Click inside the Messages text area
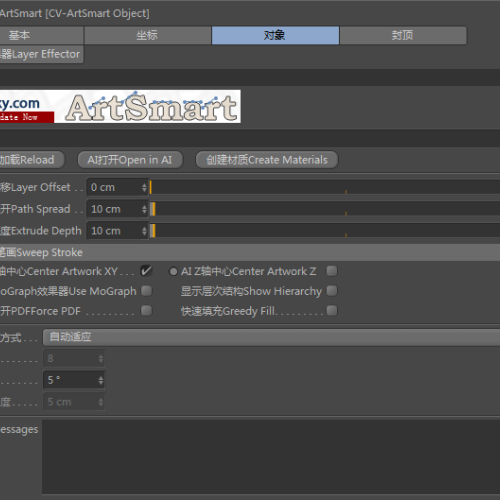500x500 pixels. click(x=271, y=457)
